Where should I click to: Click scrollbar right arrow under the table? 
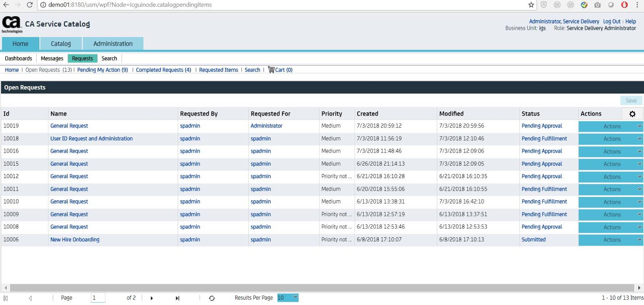pyautogui.click(x=639, y=288)
